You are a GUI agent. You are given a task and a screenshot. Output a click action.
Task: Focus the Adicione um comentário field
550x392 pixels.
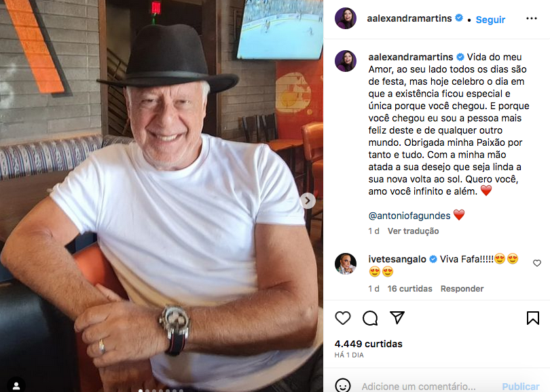418,387
